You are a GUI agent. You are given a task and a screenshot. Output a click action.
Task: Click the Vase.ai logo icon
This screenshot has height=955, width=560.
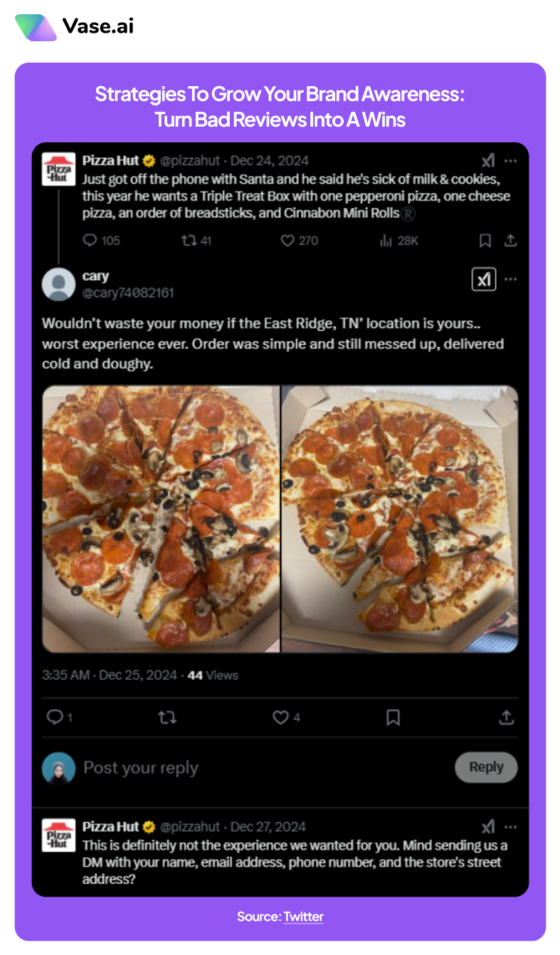tap(35, 27)
